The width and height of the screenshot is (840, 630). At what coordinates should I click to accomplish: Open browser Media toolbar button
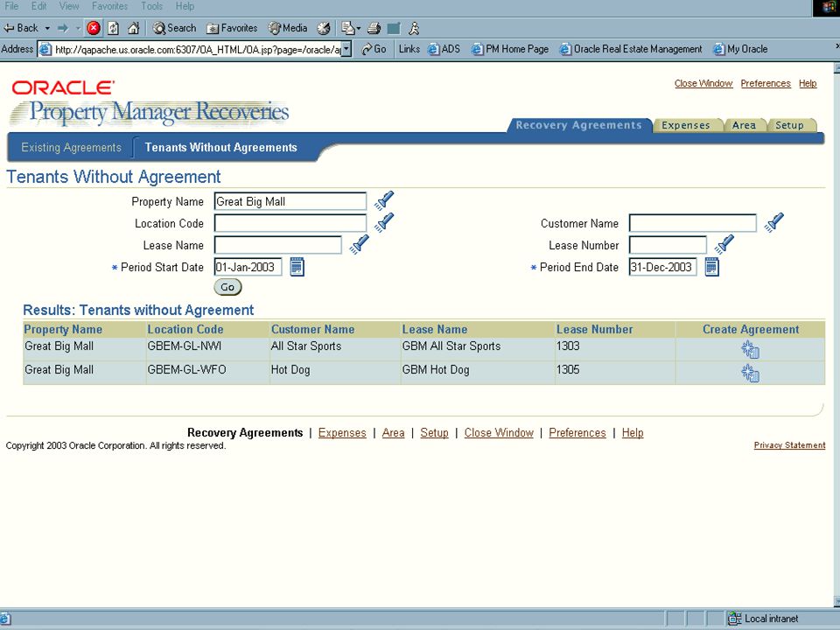288,28
